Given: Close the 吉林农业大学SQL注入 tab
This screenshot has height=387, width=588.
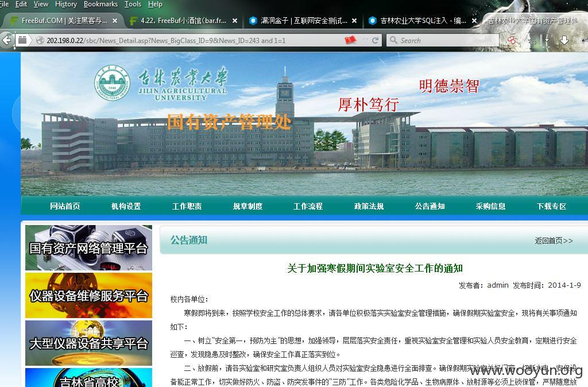Looking at the screenshot, I should coord(474,21).
